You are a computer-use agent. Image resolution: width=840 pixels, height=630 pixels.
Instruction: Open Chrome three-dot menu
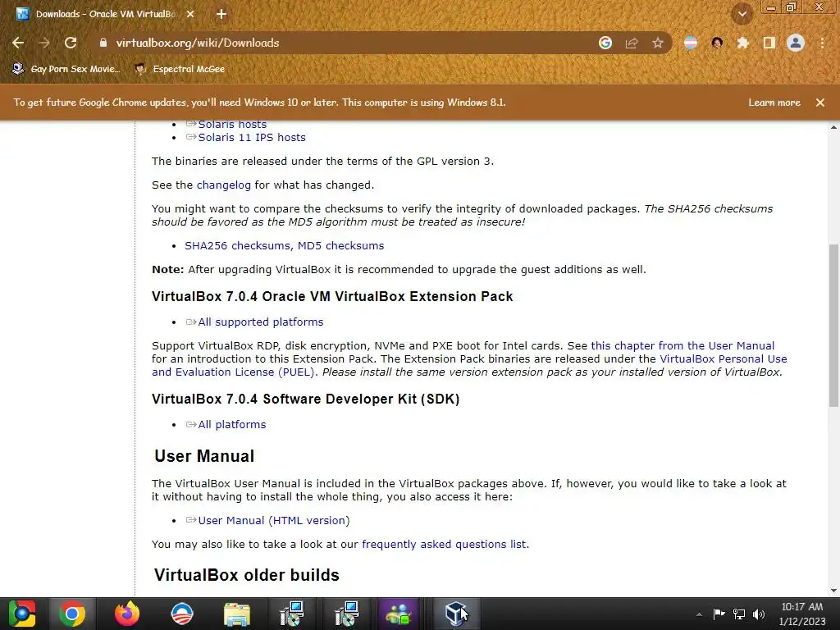point(822,43)
